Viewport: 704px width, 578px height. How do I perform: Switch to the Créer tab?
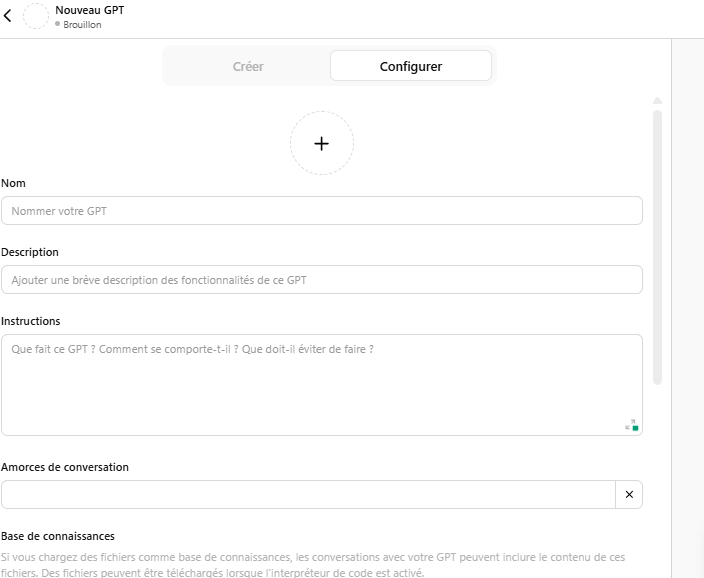coord(248,66)
